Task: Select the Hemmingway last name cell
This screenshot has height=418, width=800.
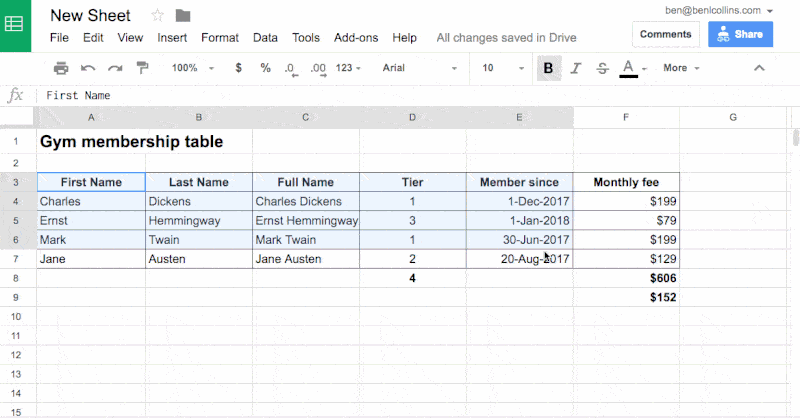Action: click(x=198, y=220)
